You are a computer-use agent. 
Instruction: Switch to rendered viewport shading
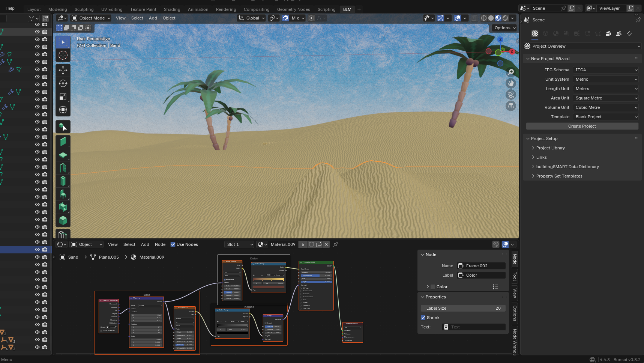point(505,18)
